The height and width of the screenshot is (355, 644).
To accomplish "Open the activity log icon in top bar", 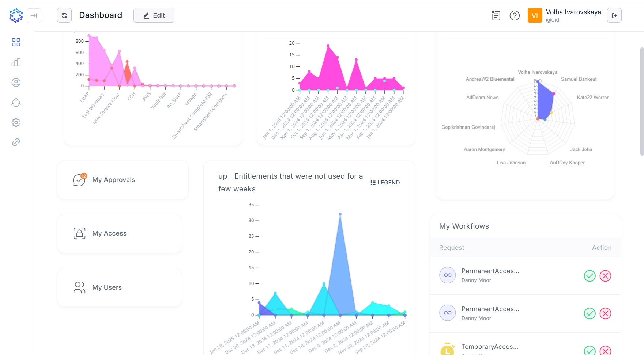I will [496, 15].
